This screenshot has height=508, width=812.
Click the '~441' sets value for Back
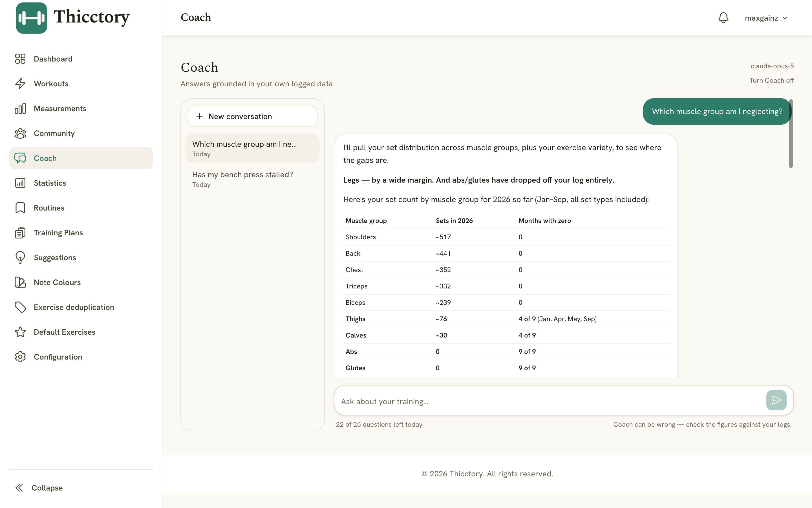click(443, 254)
